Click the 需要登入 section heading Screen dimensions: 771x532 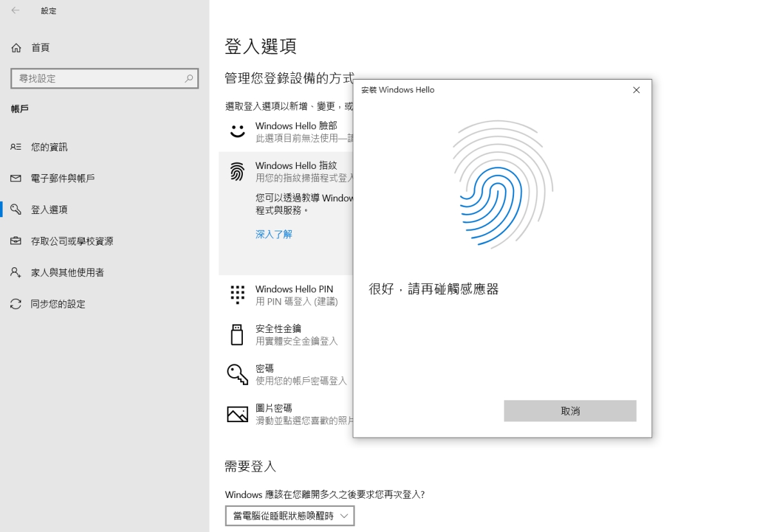[251, 466]
